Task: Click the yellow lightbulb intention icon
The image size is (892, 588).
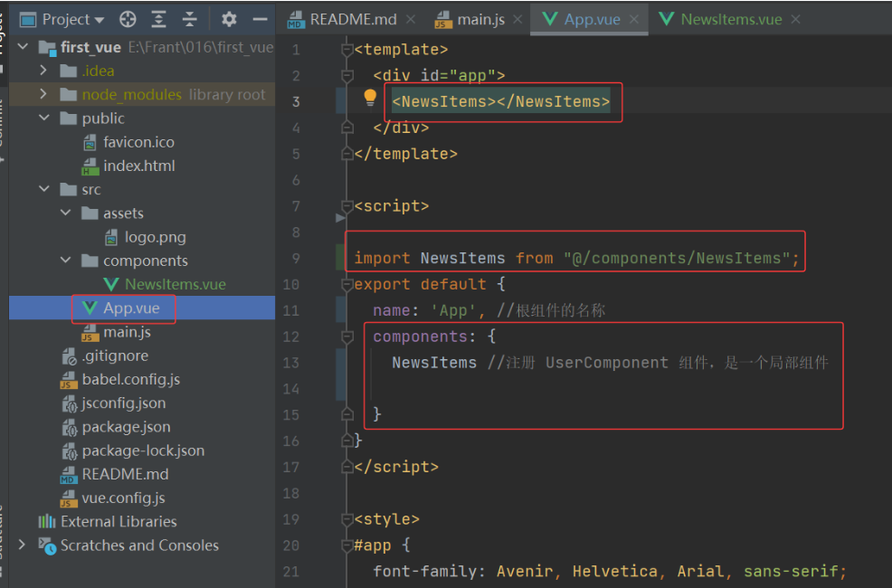Action: coord(370,97)
